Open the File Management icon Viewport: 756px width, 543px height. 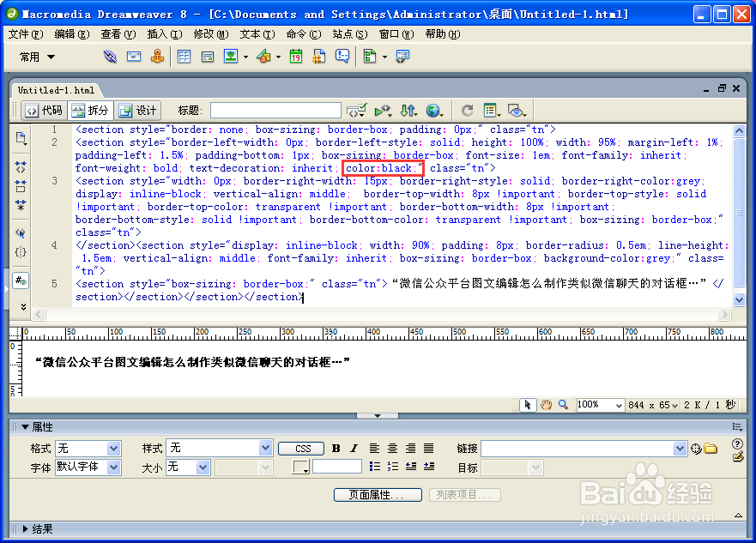pyautogui.click(x=408, y=111)
